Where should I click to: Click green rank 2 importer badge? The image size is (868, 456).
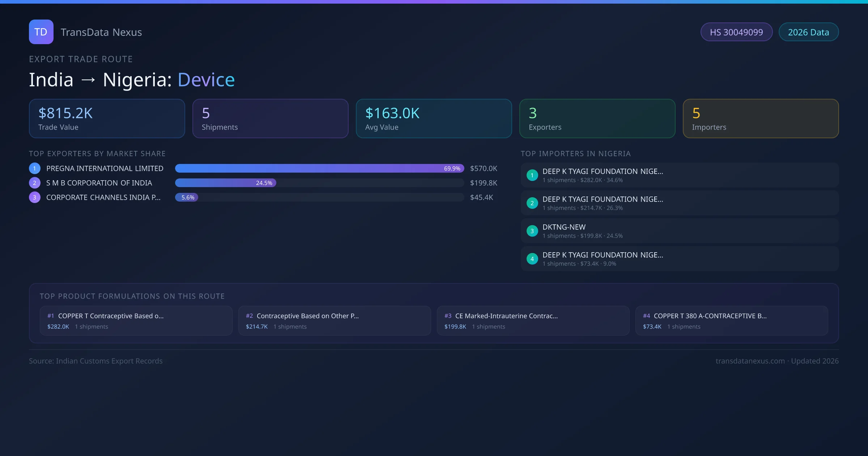point(532,203)
